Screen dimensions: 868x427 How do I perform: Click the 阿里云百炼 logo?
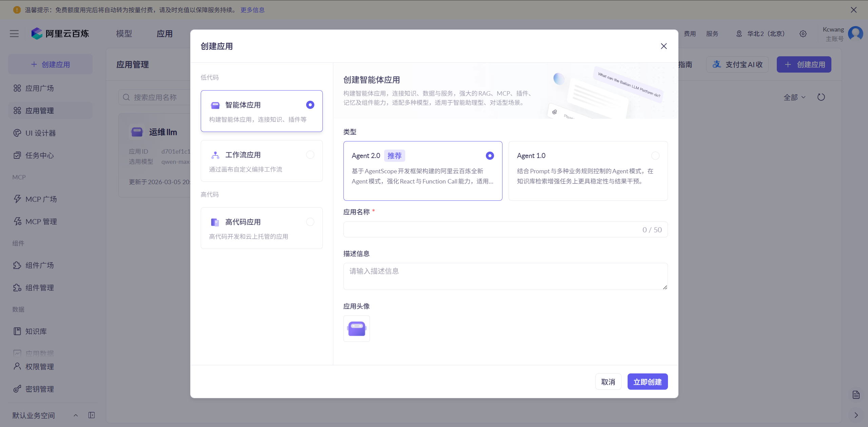[x=60, y=34]
